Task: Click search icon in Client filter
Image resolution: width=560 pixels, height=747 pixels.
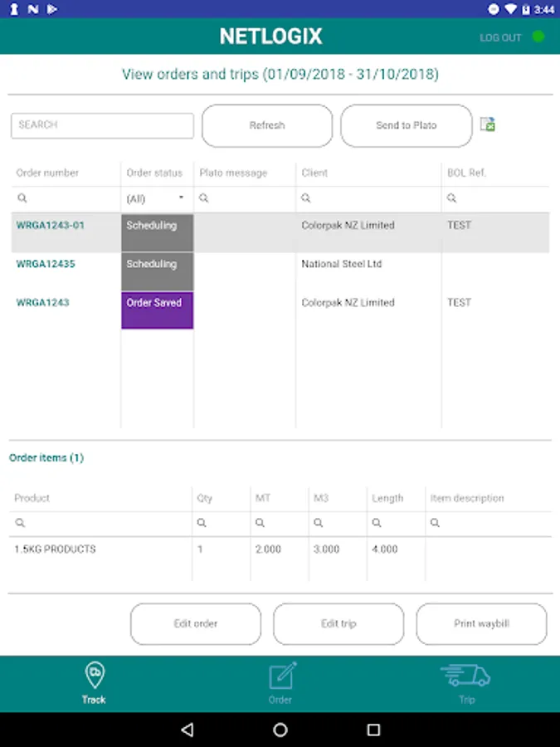Action: pyautogui.click(x=305, y=199)
